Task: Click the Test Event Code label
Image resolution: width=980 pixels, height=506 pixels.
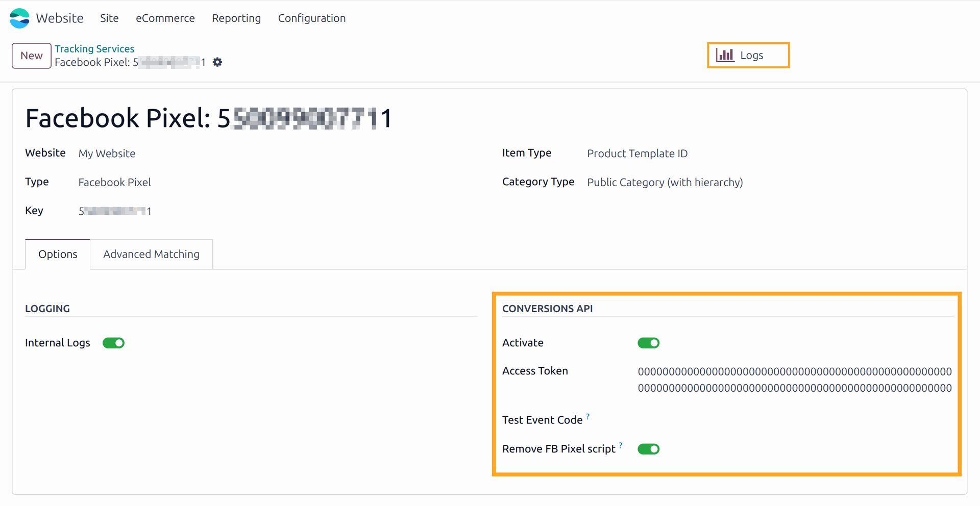Action: pos(542,420)
